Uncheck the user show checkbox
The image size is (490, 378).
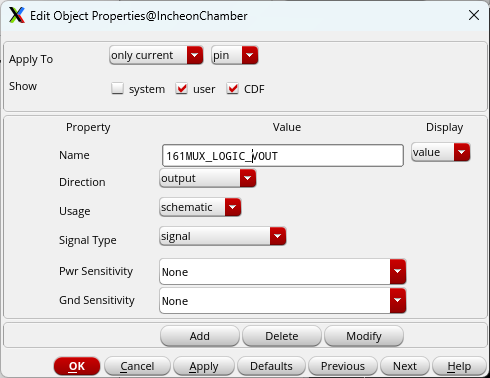(182, 88)
